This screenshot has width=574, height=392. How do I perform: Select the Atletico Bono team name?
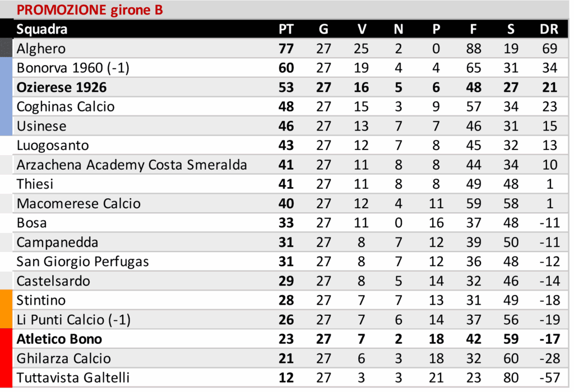pos(59,339)
